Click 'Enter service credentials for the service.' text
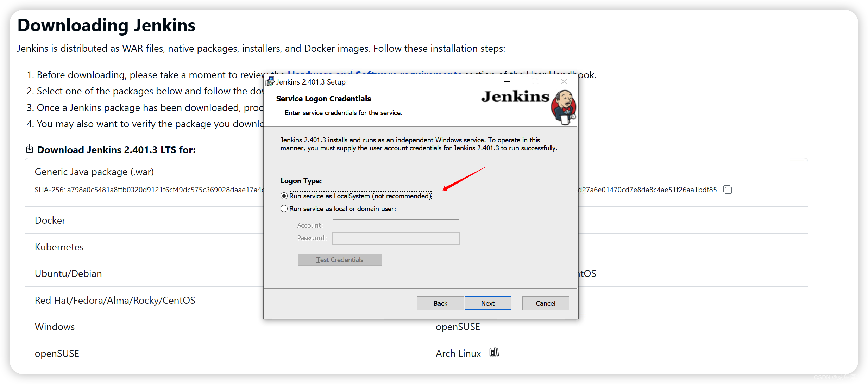This screenshot has width=868, height=384. coord(344,113)
